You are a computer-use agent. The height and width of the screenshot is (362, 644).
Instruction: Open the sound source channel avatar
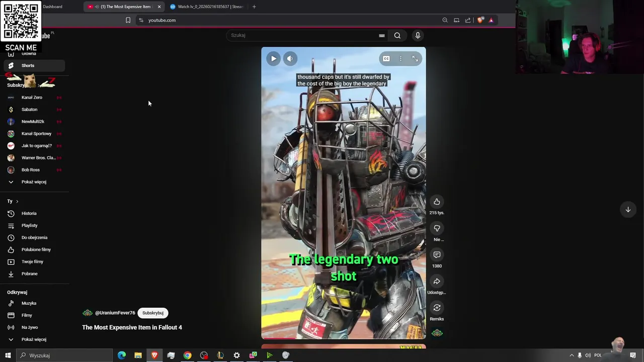(x=437, y=333)
